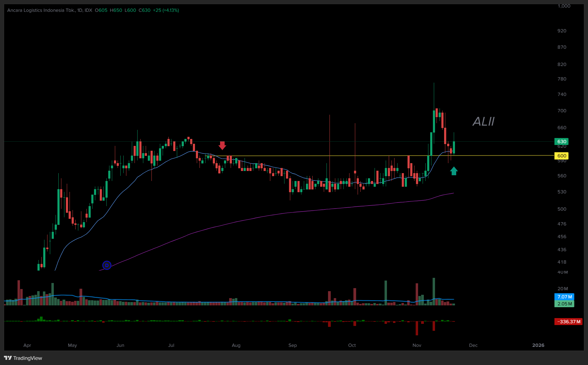This screenshot has width=588, height=365.
Task: Click the blue 7.07M volume average label
Action: pyautogui.click(x=564, y=297)
